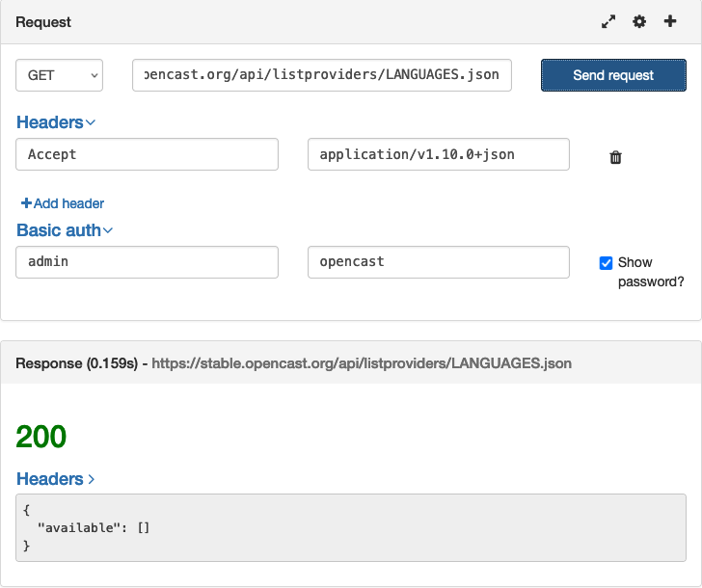Click the plus icon in Request header
Screen dimensions: 702x588
pyautogui.click(x=670, y=21)
